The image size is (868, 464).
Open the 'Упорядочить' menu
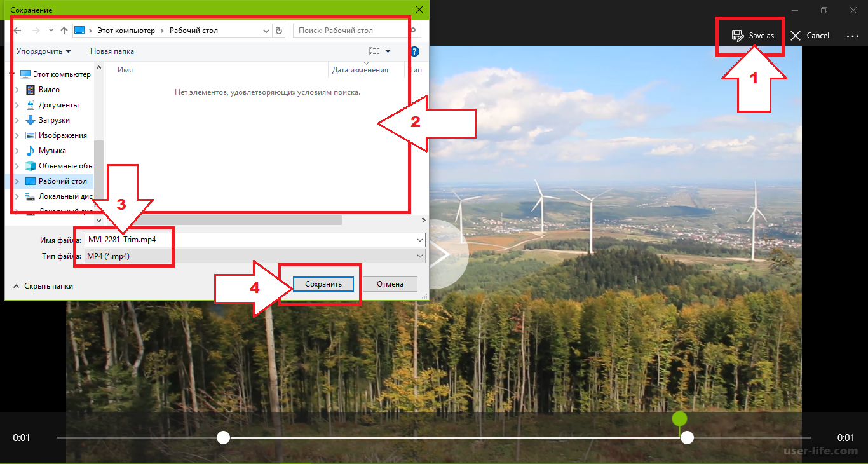tap(44, 51)
